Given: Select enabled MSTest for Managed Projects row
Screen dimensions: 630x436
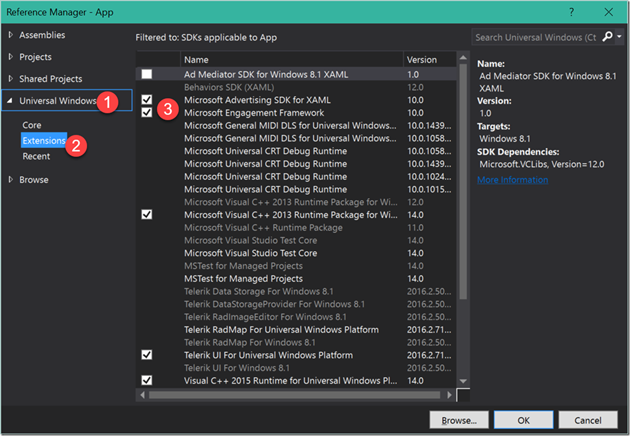Looking at the screenshot, I should pyautogui.click(x=297, y=278).
